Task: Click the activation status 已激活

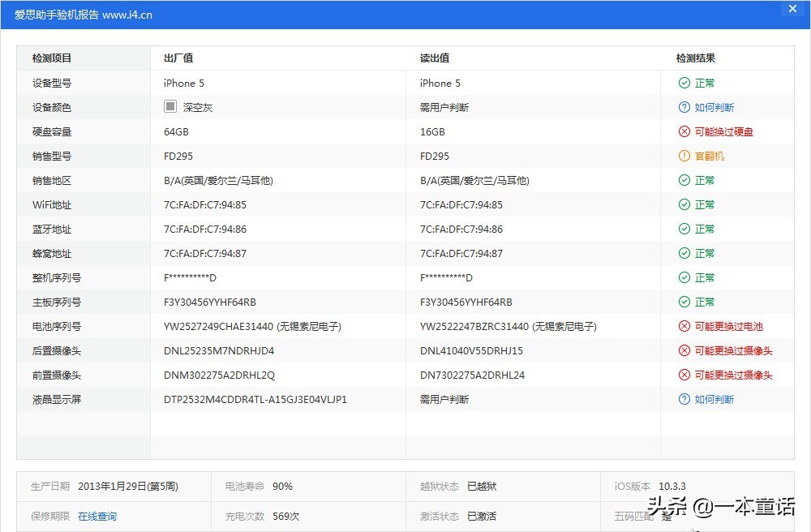Action: click(x=482, y=516)
